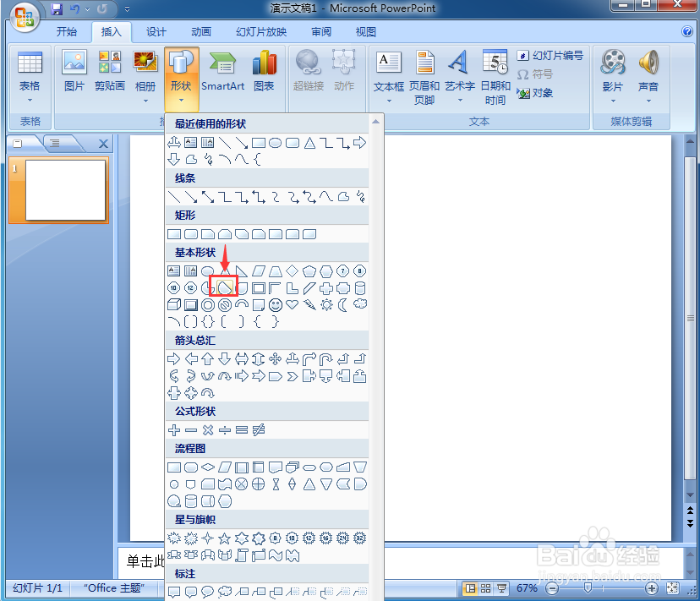Choose the donut shape
The height and width of the screenshot is (601, 700).
point(208,305)
